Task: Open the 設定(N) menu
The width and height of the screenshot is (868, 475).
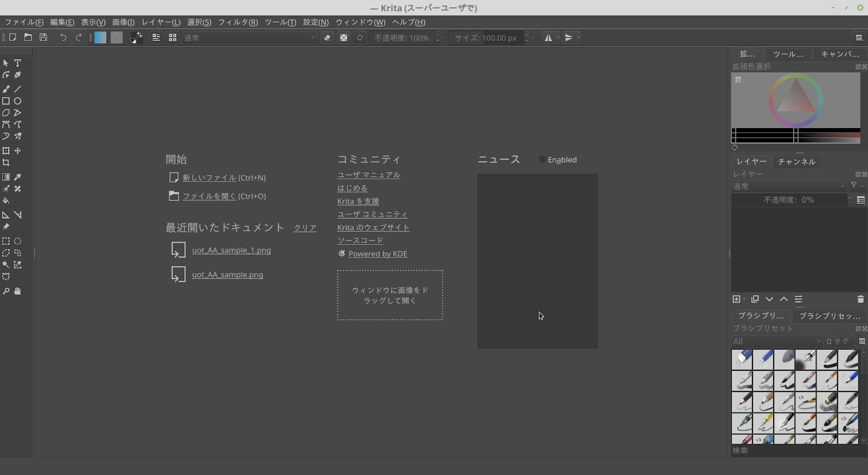Action: coord(316,22)
